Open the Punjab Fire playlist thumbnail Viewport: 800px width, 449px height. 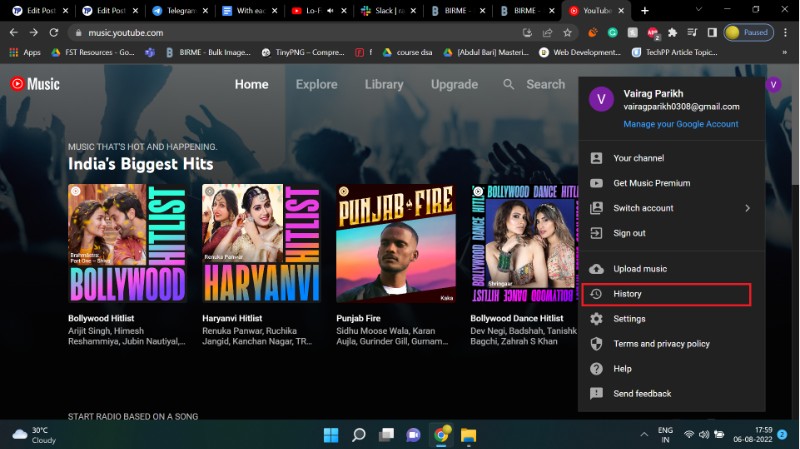(395, 244)
